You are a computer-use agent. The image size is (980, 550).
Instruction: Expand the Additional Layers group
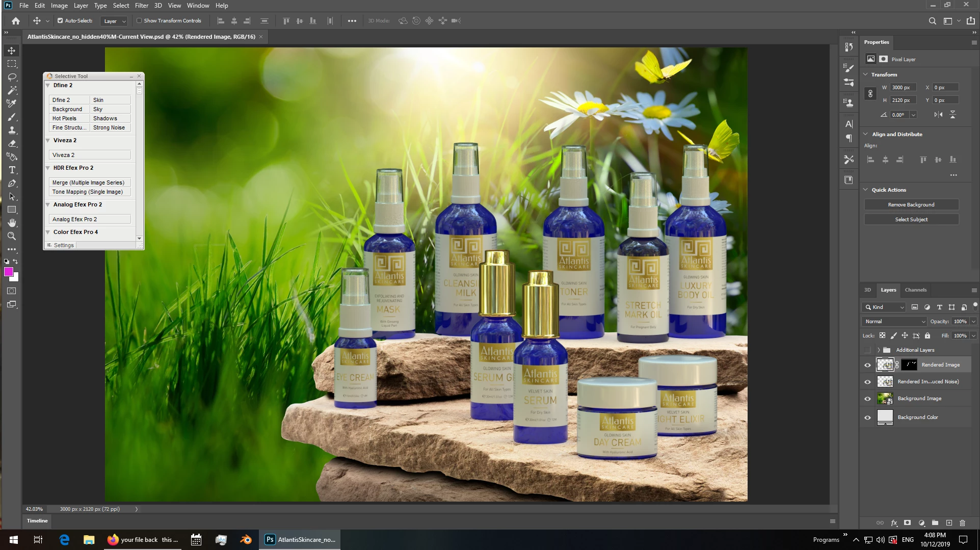[x=879, y=350]
